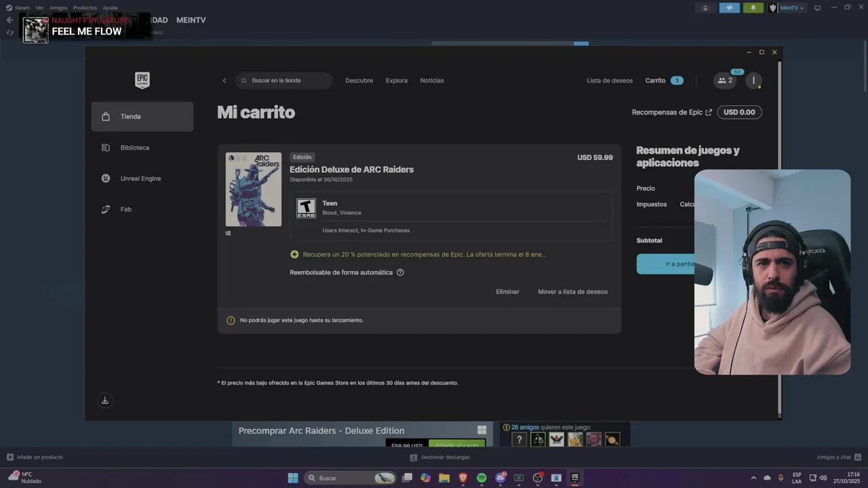Viewport: 868px width, 488px height.
Task: Click Eliminar to remove the item
Action: pos(508,292)
